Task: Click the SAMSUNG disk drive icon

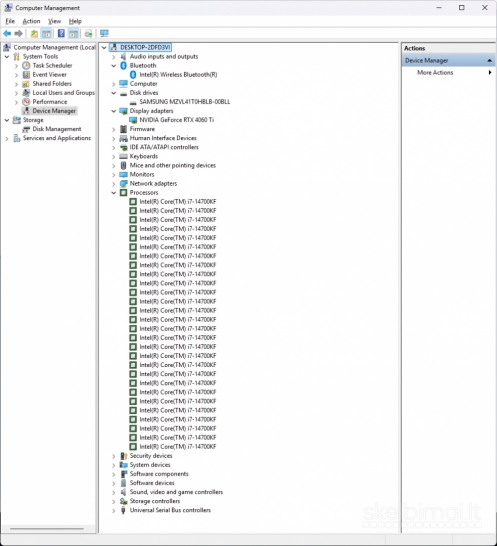Action: click(133, 102)
